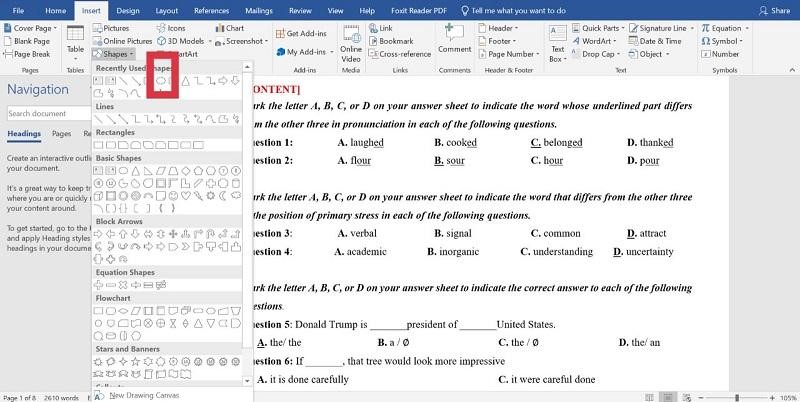Select the lightning bolt shape

(x=198, y=195)
